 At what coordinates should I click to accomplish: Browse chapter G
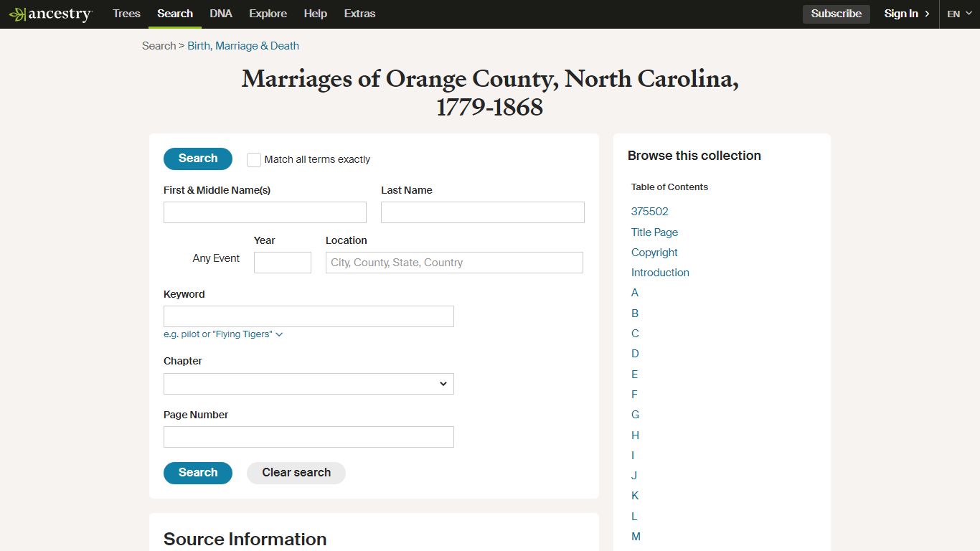(635, 415)
